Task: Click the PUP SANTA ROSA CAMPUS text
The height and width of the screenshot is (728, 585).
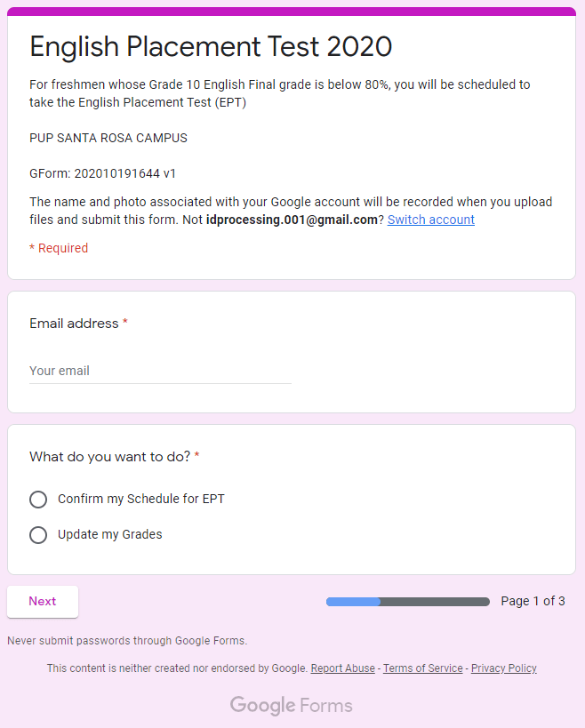Action: 108,138
